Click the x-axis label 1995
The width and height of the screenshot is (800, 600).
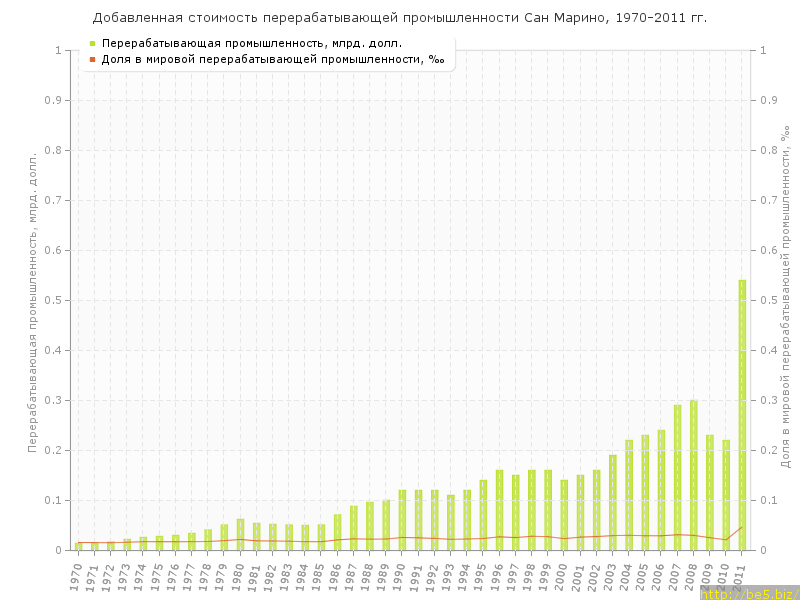pyautogui.click(x=482, y=577)
